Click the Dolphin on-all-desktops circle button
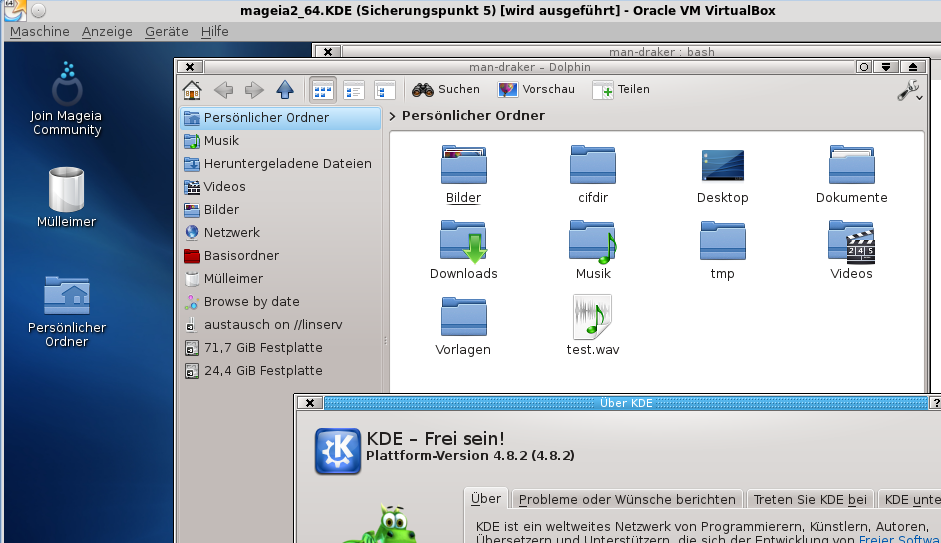Viewport: 941px width, 543px height. [864, 67]
